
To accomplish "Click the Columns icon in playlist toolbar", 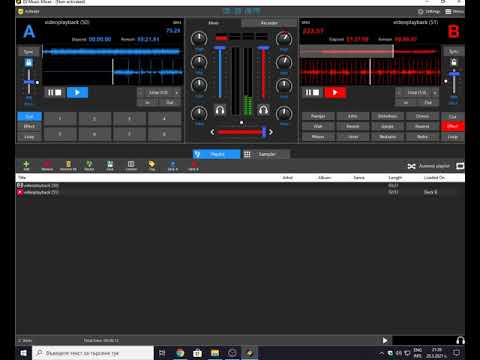I will (x=131, y=165).
